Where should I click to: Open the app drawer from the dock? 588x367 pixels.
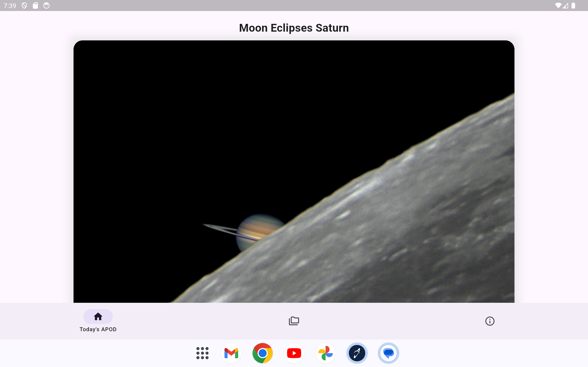point(202,353)
